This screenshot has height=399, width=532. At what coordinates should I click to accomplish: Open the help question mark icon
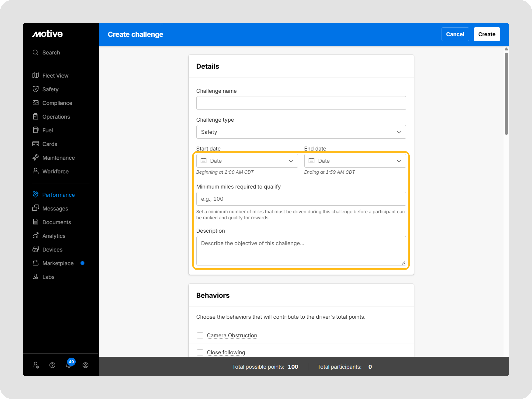(x=52, y=365)
